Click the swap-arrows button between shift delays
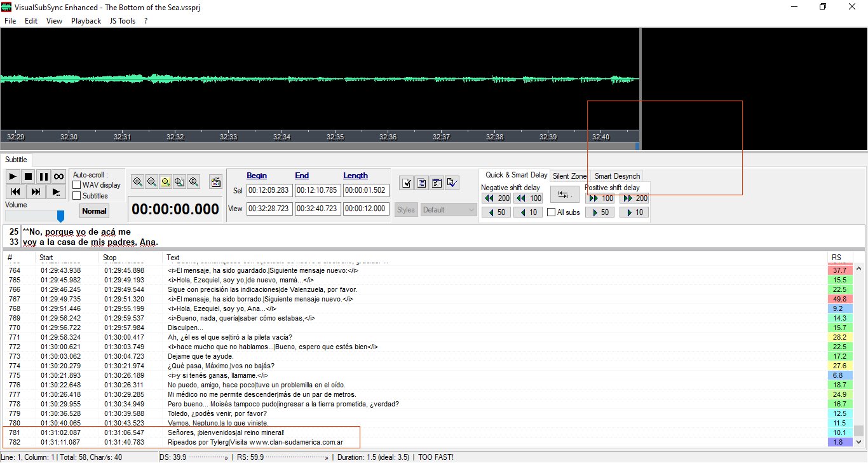This screenshot has height=463, width=868. (x=564, y=195)
